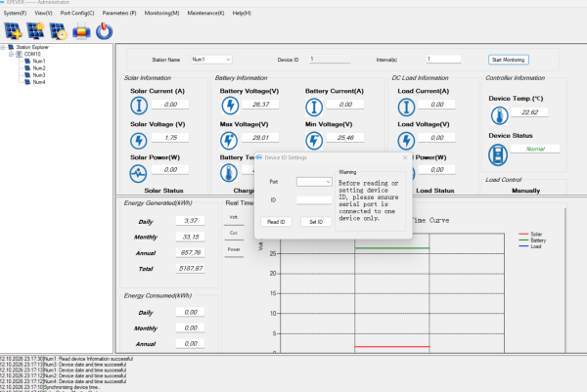Image resolution: width=587 pixels, height=392 pixels.
Task: Click the Read ID button
Action: click(x=276, y=222)
